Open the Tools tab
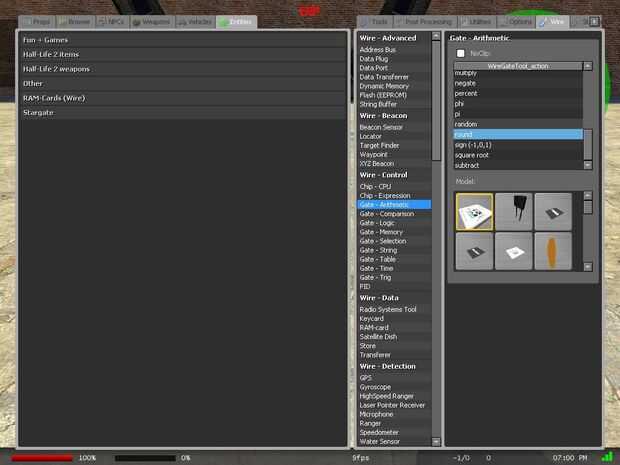This screenshot has width=620, height=465. point(375,22)
